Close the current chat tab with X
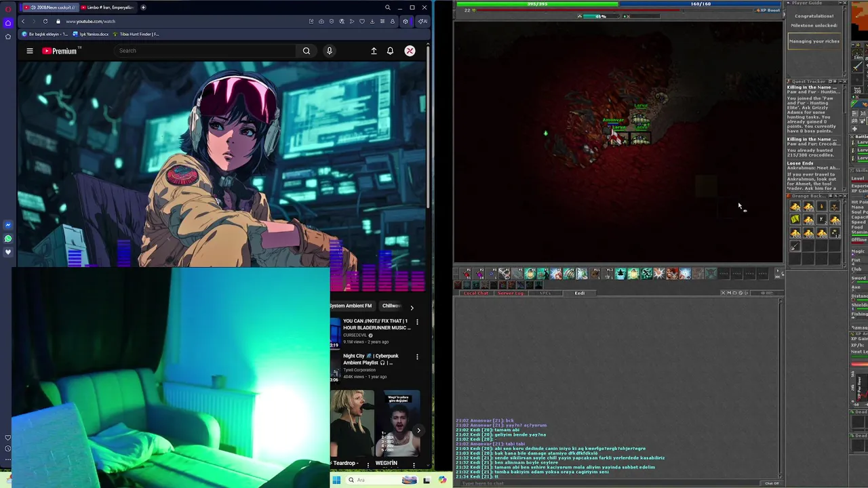The height and width of the screenshot is (488, 868). pyautogui.click(x=724, y=293)
